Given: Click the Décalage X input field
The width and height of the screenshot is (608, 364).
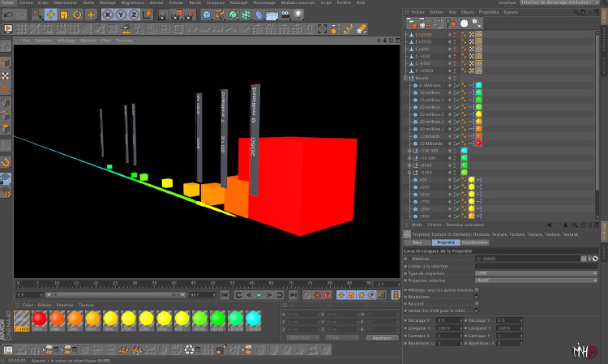Looking at the screenshot, I should click(x=449, y=320).
